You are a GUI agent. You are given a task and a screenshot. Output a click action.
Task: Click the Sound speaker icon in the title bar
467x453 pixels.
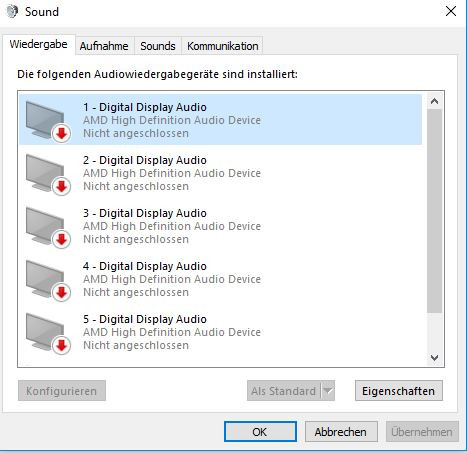click(x=12, y=11)
